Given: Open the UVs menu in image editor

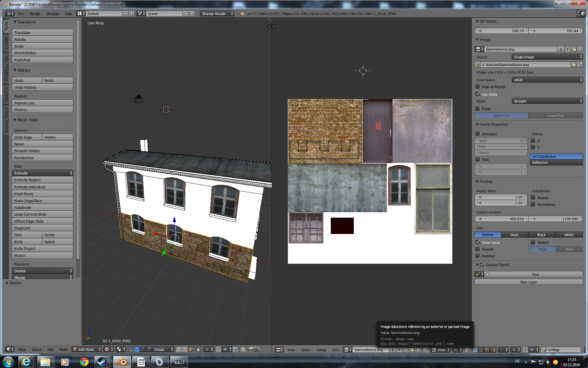Looking at the screenshot, I should pyautogui.click(x=336, y=350).
